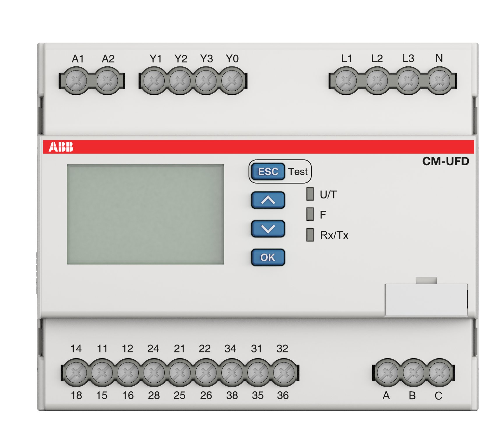
Task: Click the U/T indicator LED
Action: click(310, 194)
